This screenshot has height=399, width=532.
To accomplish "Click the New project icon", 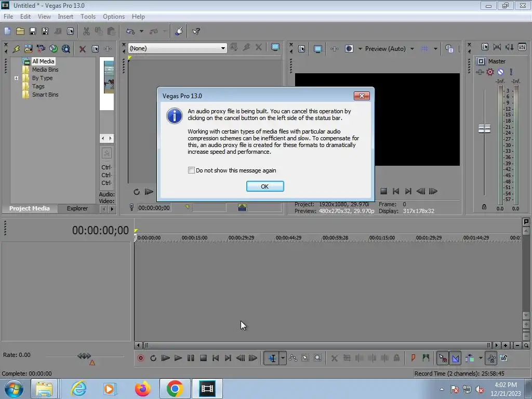I will click(7, 31).
